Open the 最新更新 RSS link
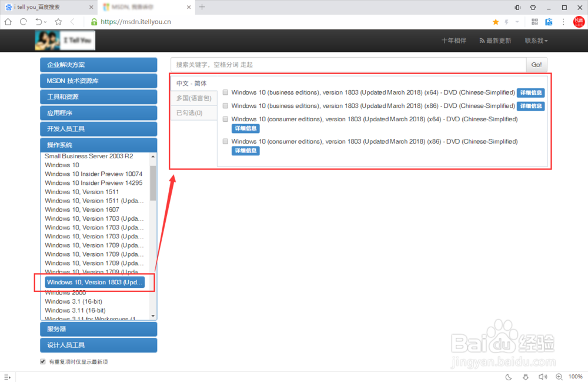Image resolution: width=588 pixels, height=382 pixels. click(495, 41)
